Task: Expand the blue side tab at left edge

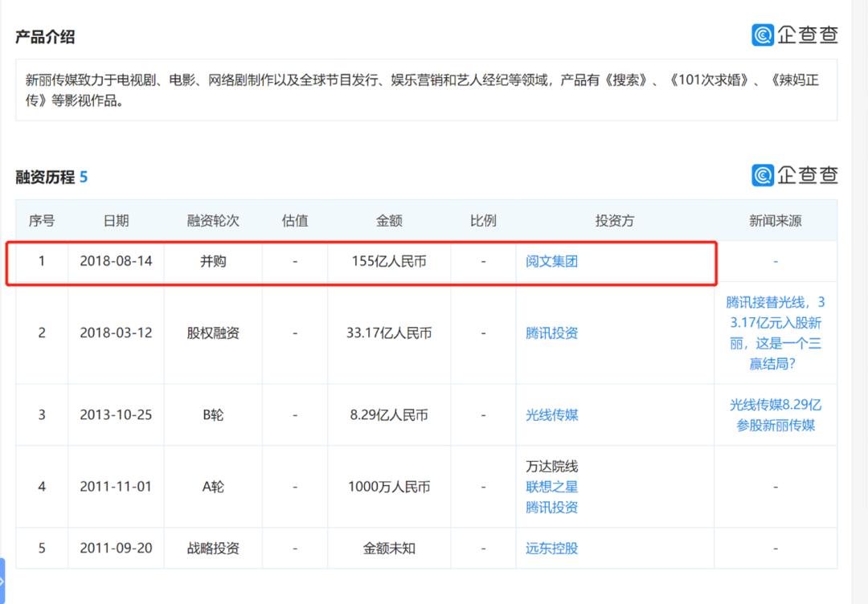Action: click(2, 581)
